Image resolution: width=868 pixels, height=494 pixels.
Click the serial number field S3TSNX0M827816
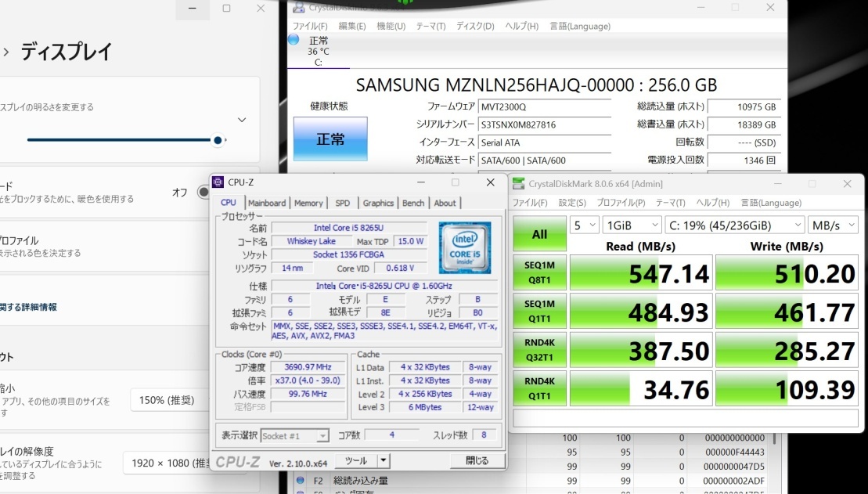click(545, 124)
